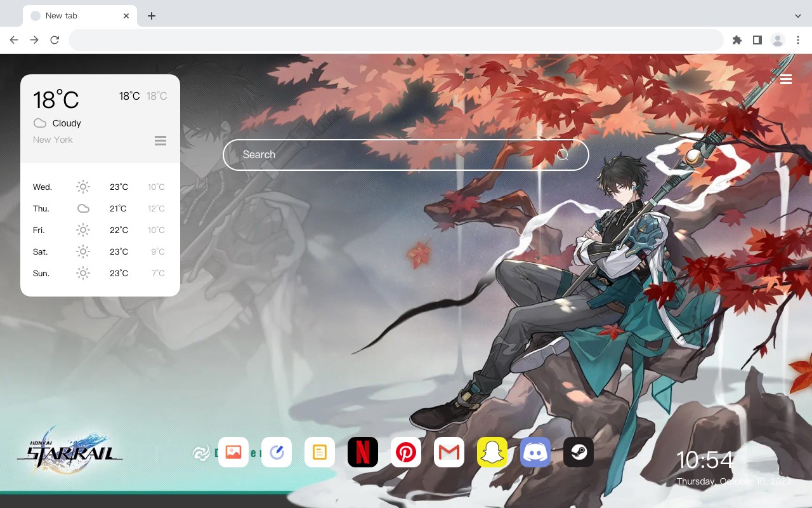Screen dimensions: 812x508
Task: Click the Wed. forecast sun icon
Action: click(x=83, y=187)
